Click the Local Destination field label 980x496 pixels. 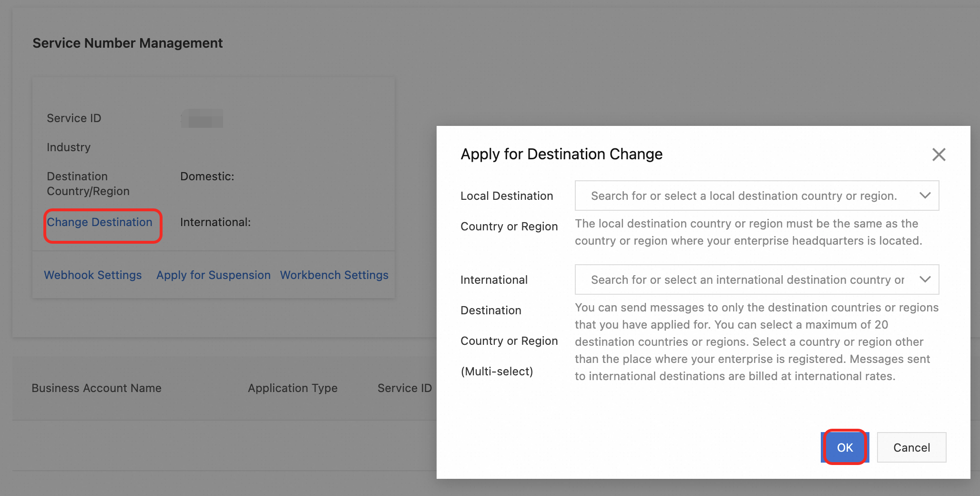pyautogui.click(x=507, y=196)
